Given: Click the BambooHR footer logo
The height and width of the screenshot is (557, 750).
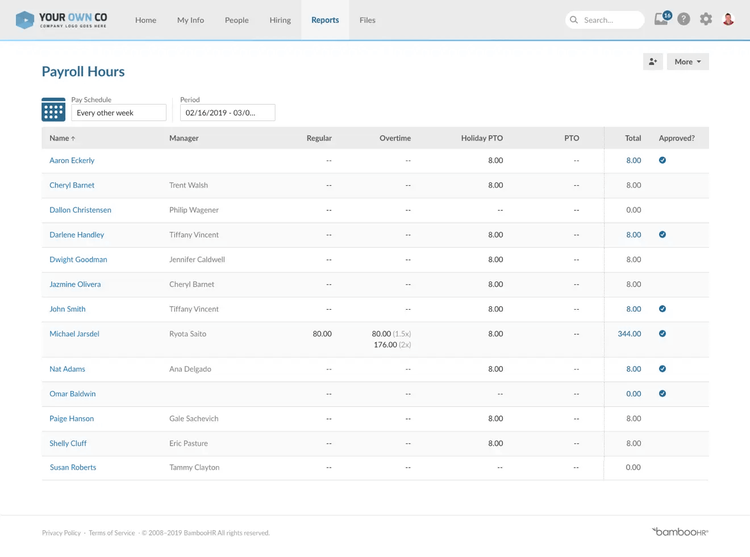Looking at the screenshot, I should click(x=680, y=532).
